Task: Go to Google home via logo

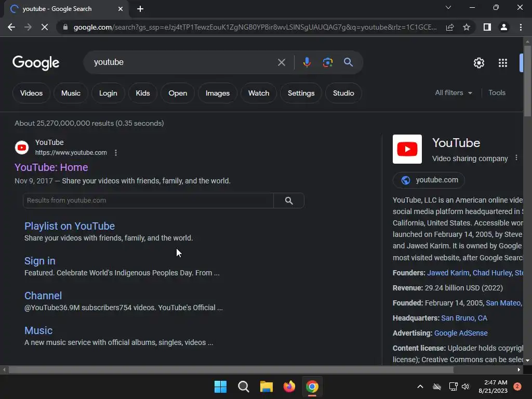Action: tap(36, 63)
